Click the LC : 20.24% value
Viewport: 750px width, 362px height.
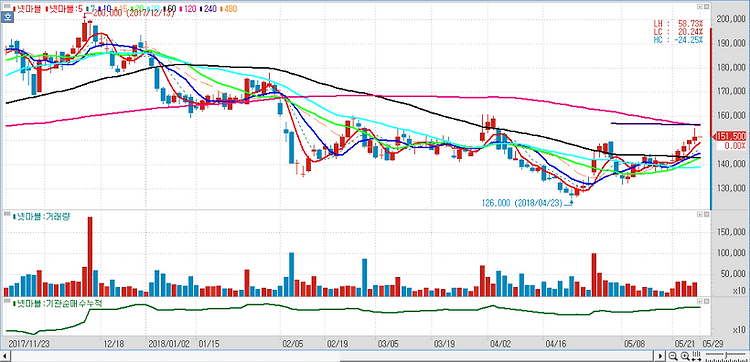pos(679,32)
